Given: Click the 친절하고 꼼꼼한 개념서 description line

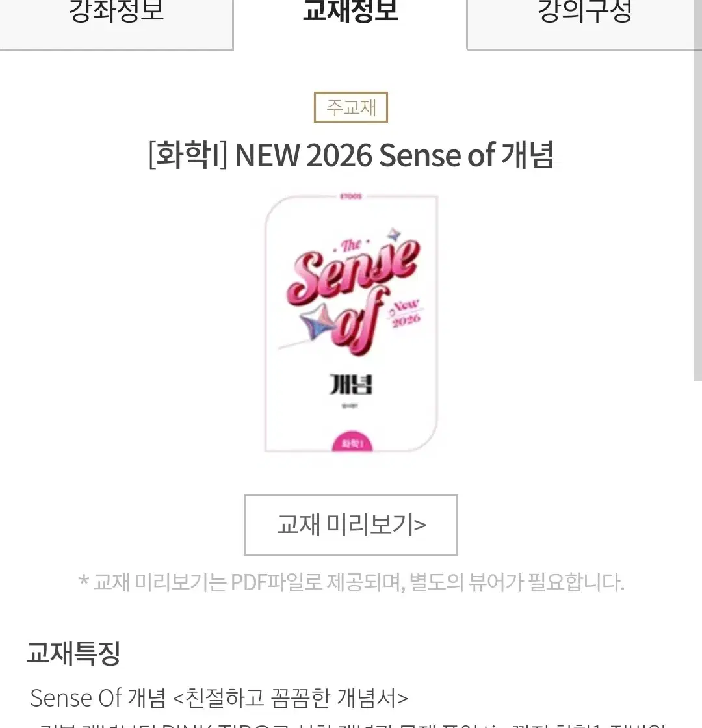Looking at the screenshot, I should pos(219,697).
